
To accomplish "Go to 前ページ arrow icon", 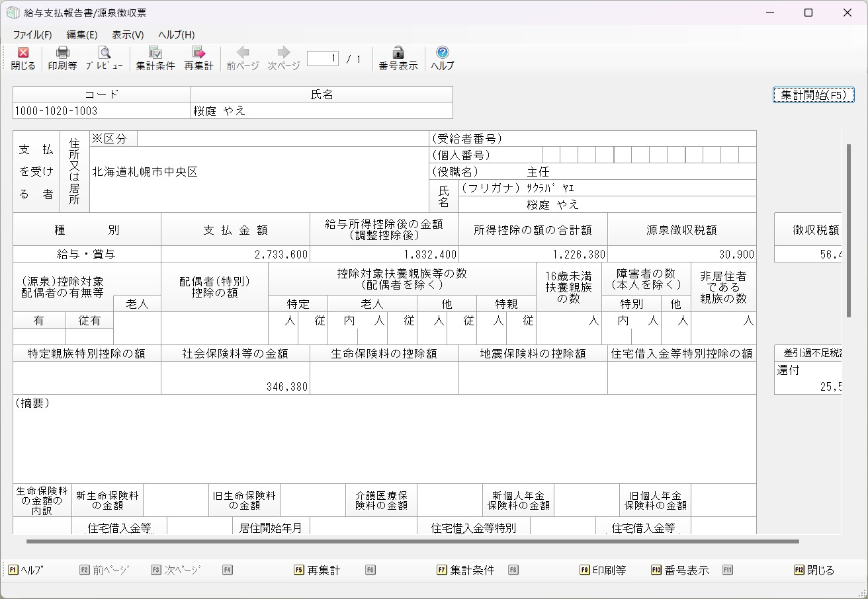I will [243, 53].
